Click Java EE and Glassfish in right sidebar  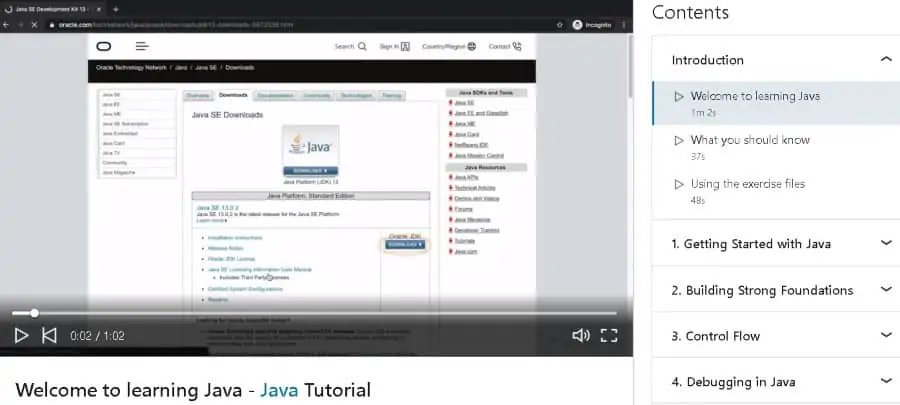[x=481, y=113]
